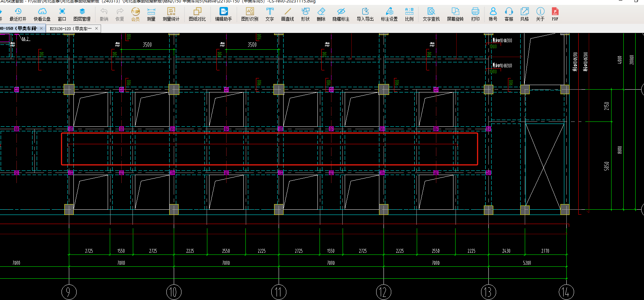Open 文字查找 text search

[431, 14]
